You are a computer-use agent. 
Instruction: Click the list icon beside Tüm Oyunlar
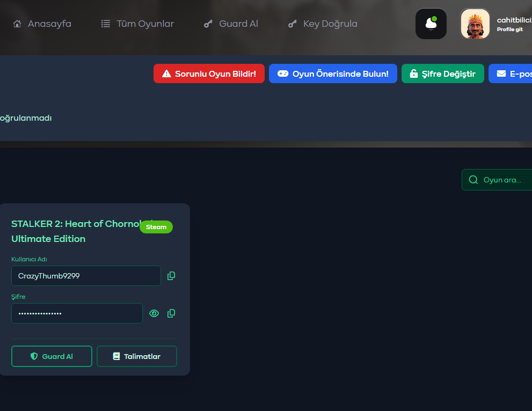click(106, 24)
